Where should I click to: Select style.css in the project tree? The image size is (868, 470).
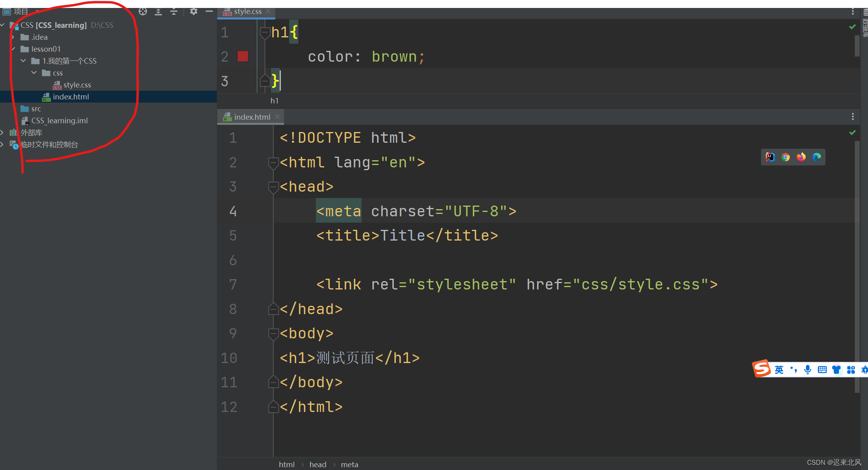click(x=77, y=85)
